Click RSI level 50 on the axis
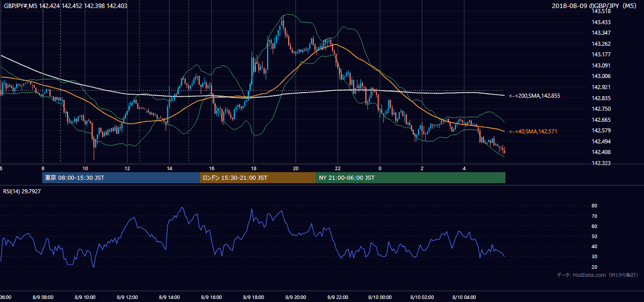Viewport: 644px width, 302px height. (x=594, y=236)
